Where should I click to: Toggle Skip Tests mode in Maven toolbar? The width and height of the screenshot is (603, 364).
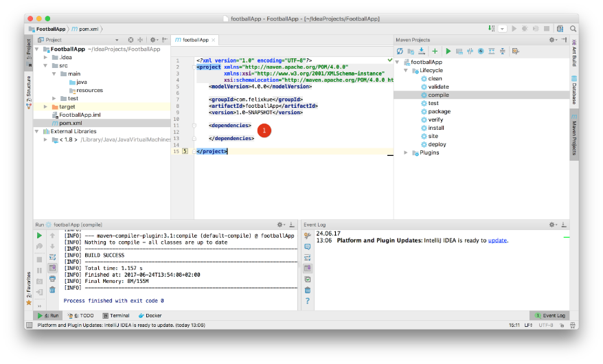click(x=481, y=52)
